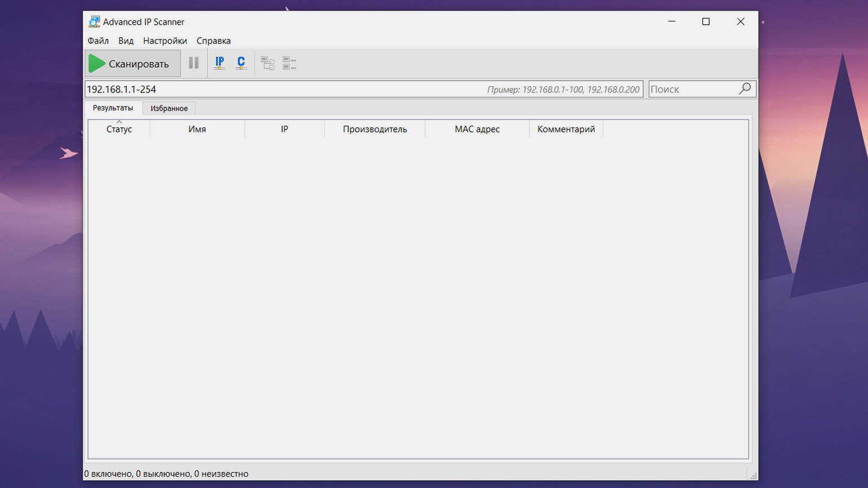Click the pause scan icon
The width and height of the screenshot is (868, 488).
click(x=193, y=63)
